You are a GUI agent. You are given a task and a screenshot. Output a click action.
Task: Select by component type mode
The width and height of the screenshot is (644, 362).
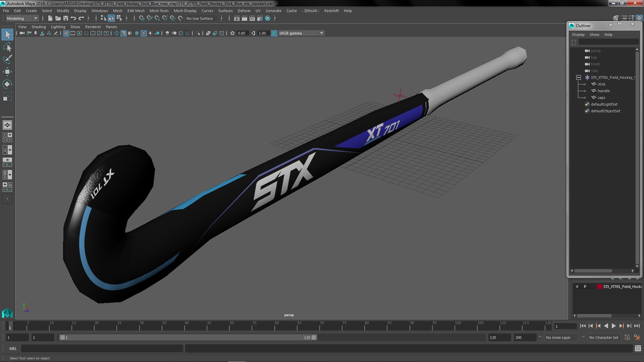(x=119, y=18)
